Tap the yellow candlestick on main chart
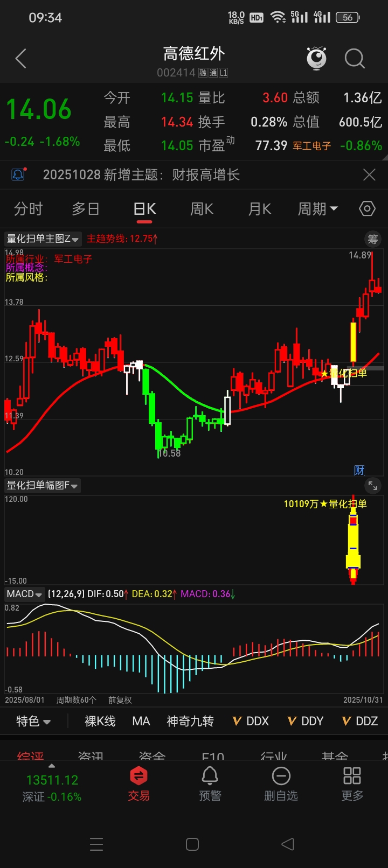 (354, 342)
